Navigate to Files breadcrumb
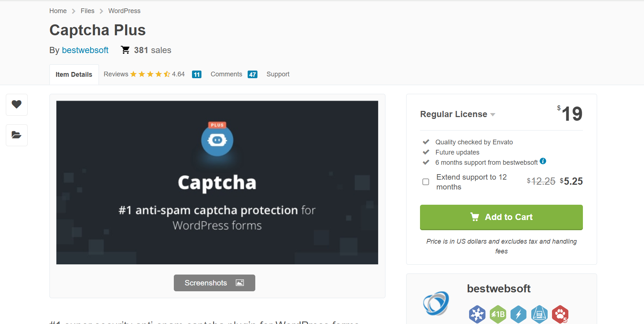 pos(87,11)
